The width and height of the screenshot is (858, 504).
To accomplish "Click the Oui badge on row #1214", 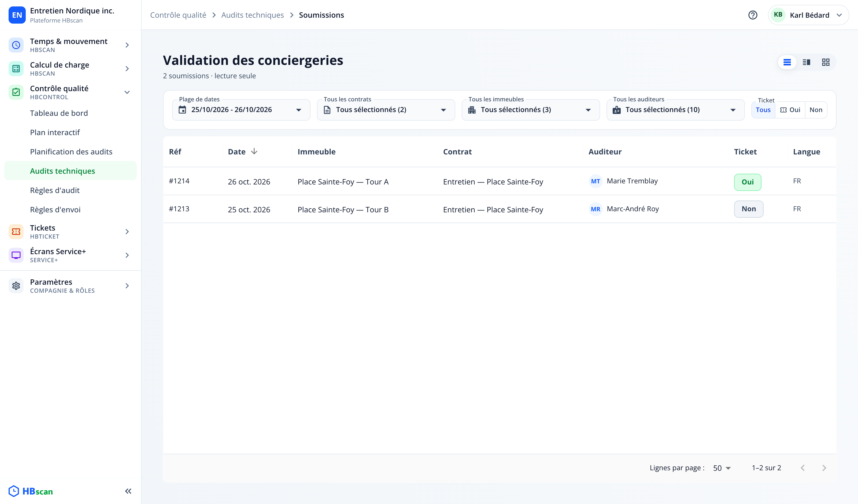I will pos(747,182).
